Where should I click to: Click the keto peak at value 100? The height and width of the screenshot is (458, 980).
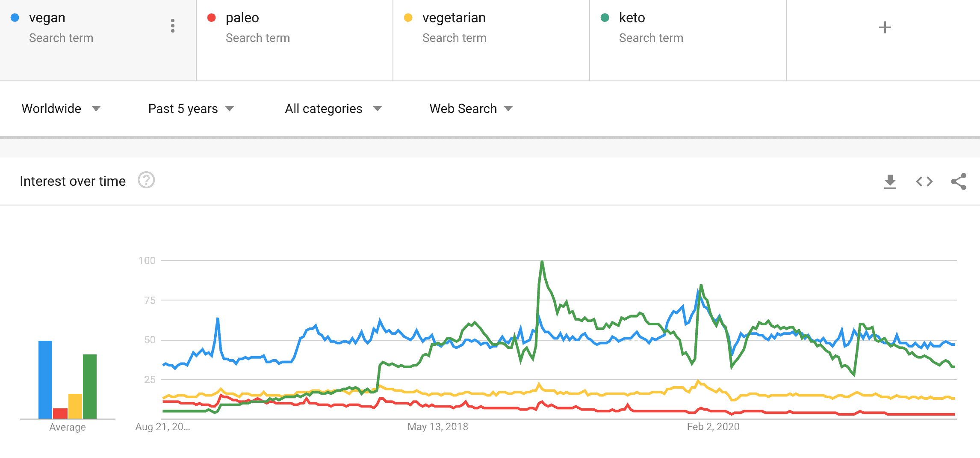tap(541, 260)
